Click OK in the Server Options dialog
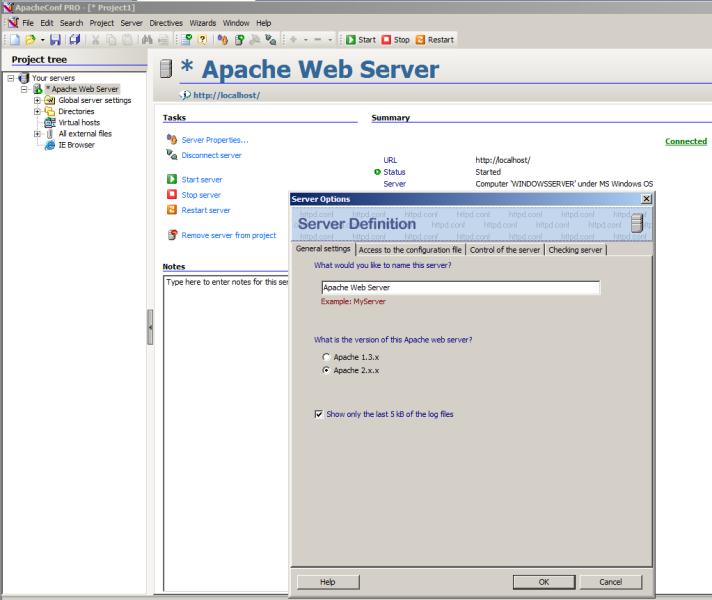 pyautogui.click(x=544, y=582)
